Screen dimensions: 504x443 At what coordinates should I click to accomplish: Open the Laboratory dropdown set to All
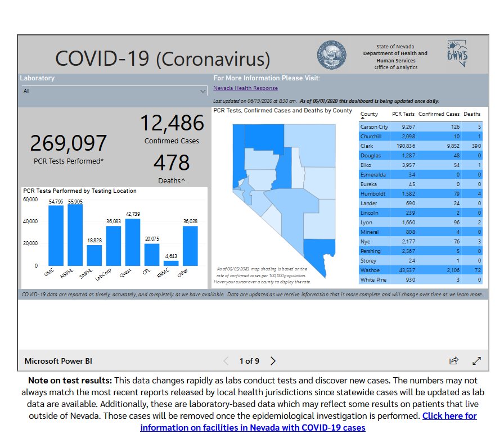tap(112, 91)
